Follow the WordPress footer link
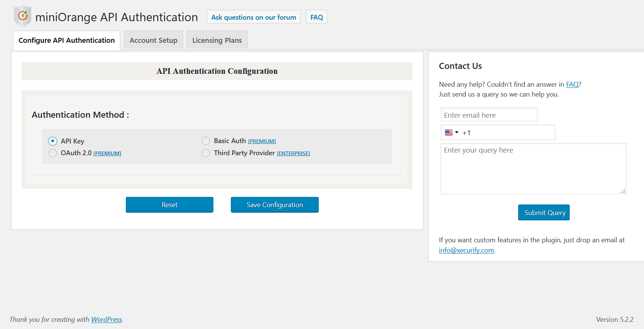644x329 pixels. [107, 320]
